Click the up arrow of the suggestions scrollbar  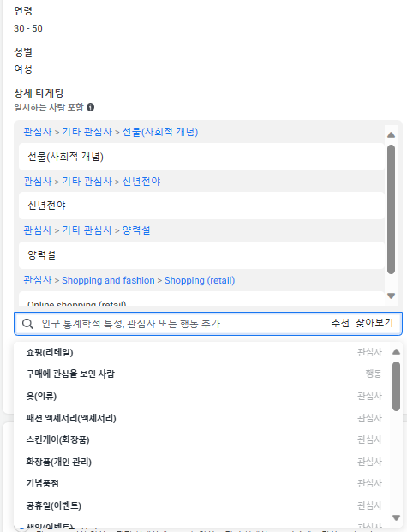tap(396, 351)
